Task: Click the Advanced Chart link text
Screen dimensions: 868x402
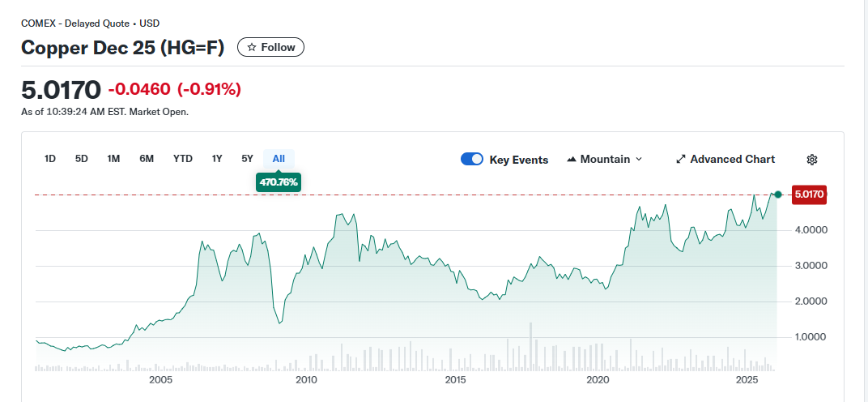Action: [x=732, y=160]
